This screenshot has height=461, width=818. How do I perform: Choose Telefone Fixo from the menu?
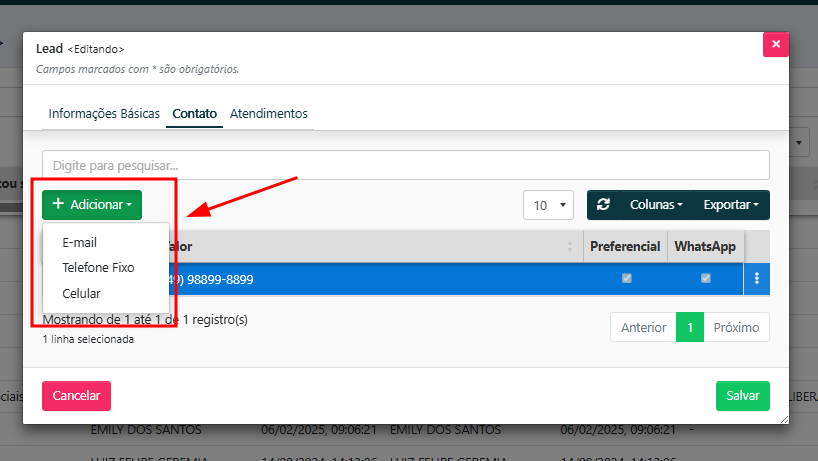98,268
